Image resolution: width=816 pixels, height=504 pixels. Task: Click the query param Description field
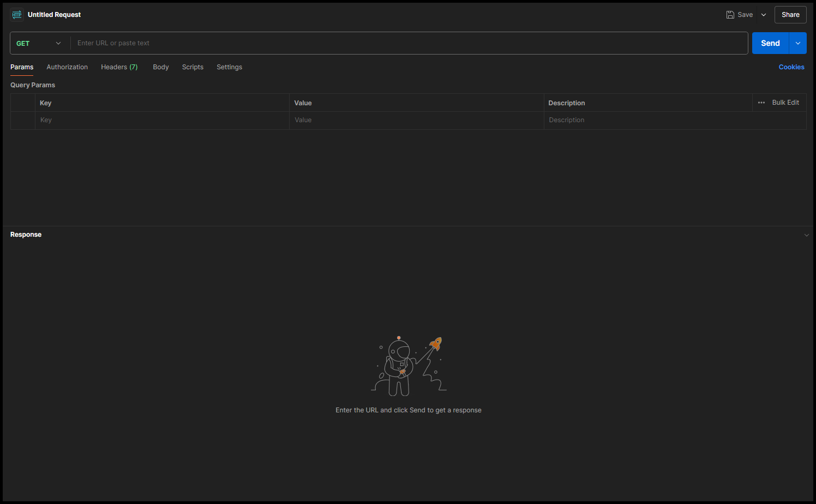coord(675,121)
